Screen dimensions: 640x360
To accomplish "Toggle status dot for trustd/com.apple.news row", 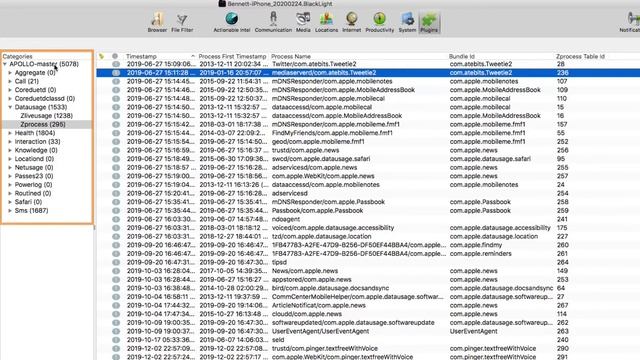I will (116, 150).
